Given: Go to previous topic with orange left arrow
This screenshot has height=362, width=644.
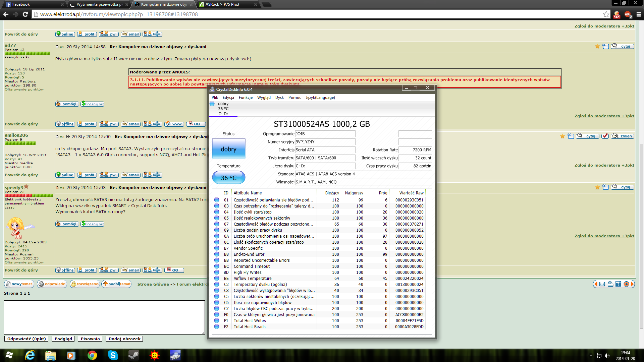Looking at the screenshot, I should [x=596, y=284].
